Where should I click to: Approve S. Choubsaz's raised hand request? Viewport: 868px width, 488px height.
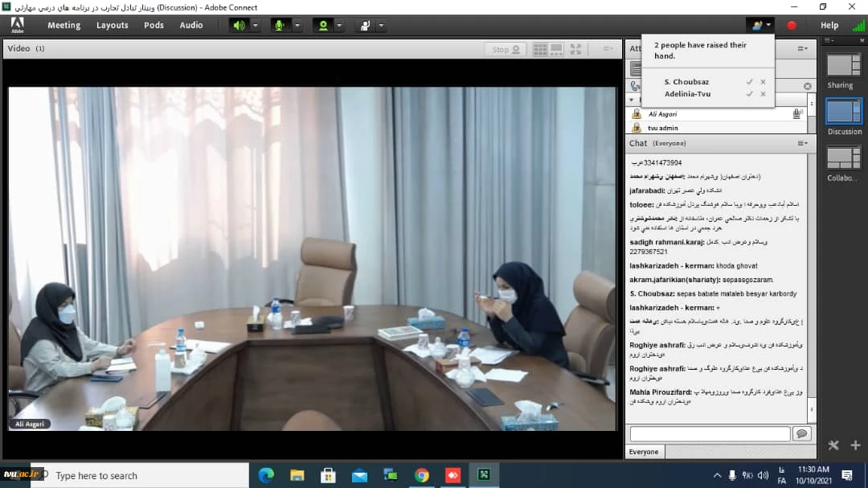pos(750,81)
